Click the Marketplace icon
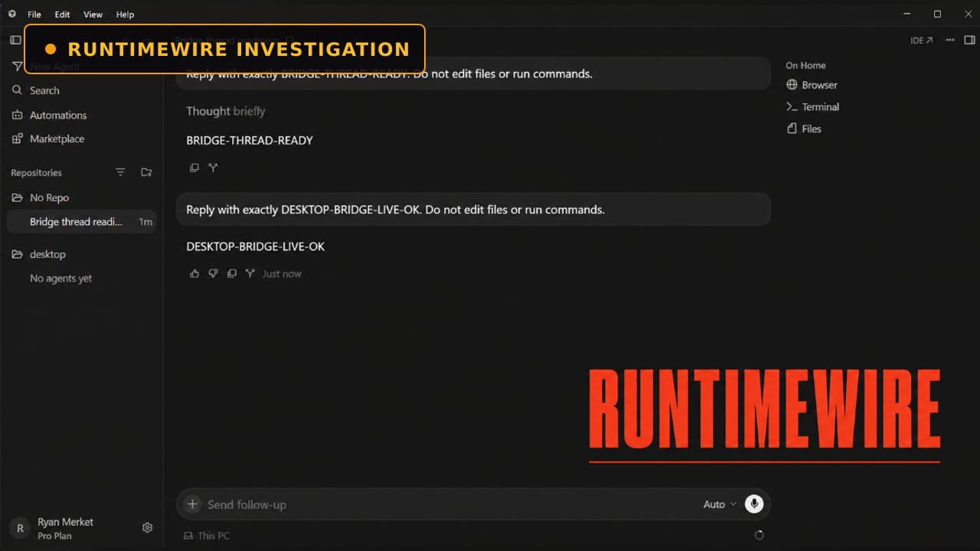The width and height of the screenshot is (980, 551). 17,139
